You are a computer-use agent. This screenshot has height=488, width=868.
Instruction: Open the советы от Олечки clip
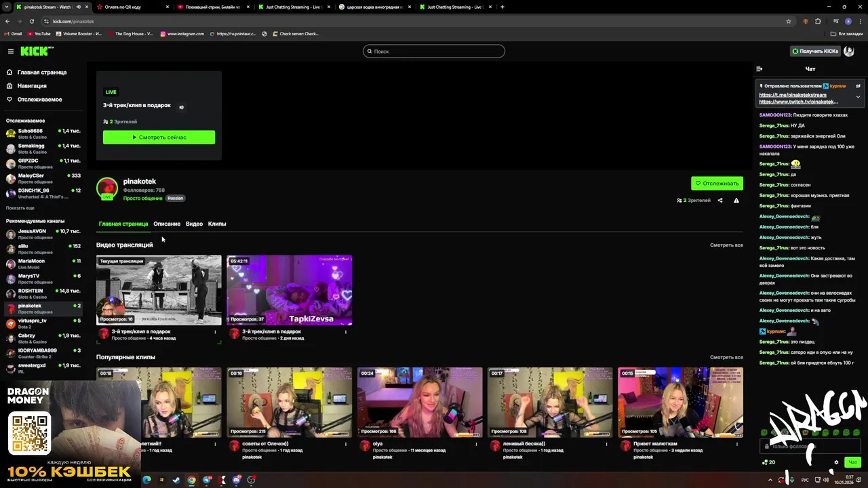pyautogui.click(x=289, y=403)
